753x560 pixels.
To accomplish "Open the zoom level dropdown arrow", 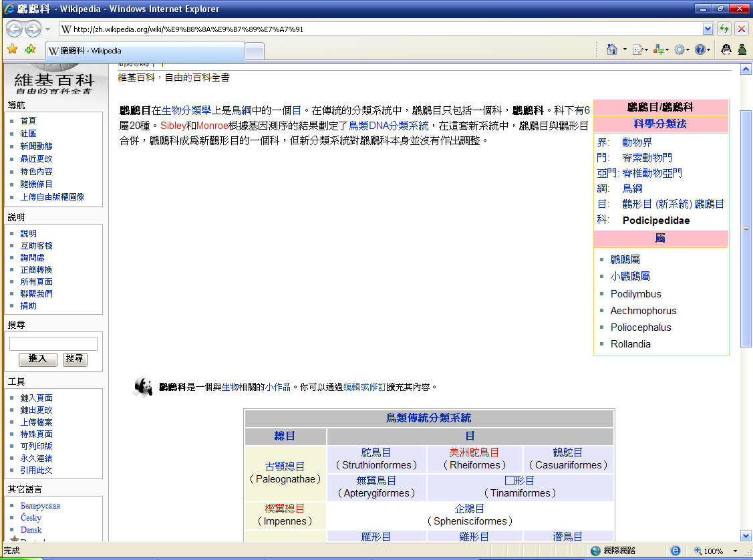I will tap(736, 551).
